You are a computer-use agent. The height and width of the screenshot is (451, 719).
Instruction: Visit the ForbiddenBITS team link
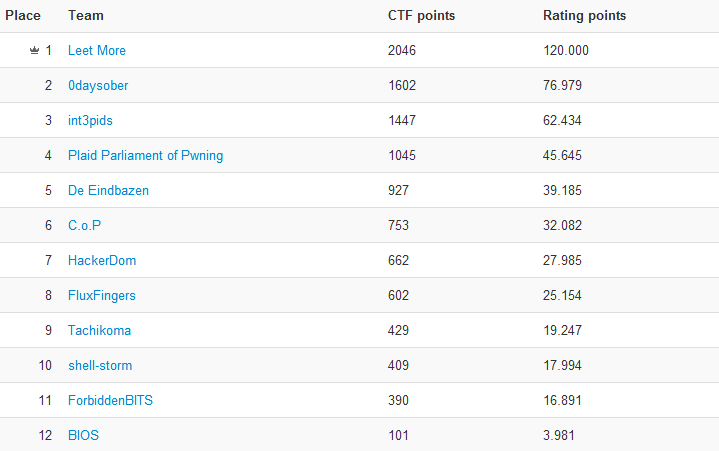110,401
